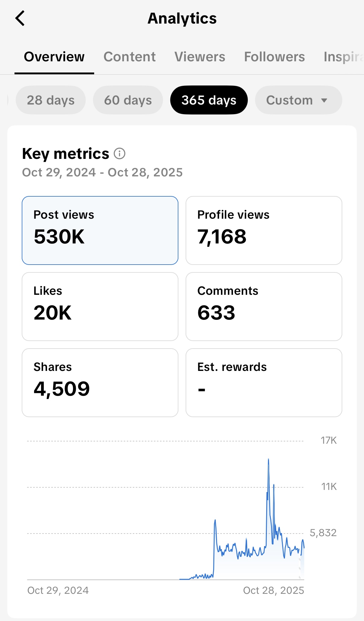364x621 pixels.
Task: Tap the back arrow icon
Action: (x=20, y=18)
